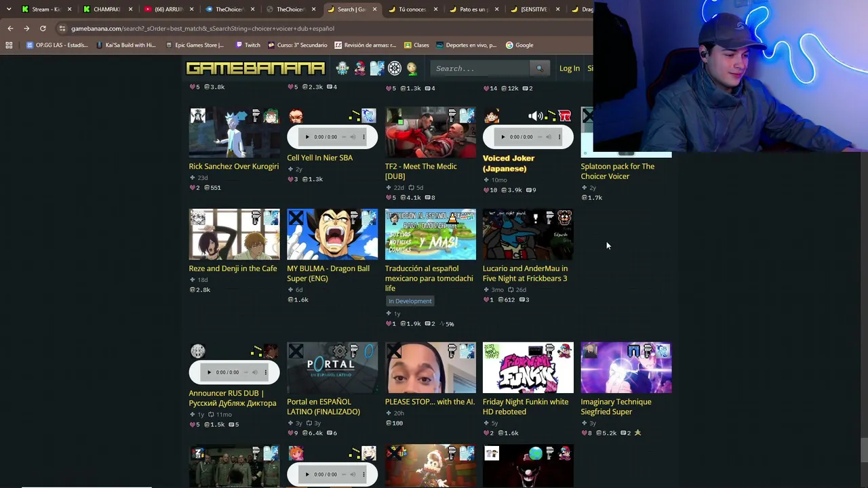Open the Voiced Joker (Japanese) link

pos(509,163)
